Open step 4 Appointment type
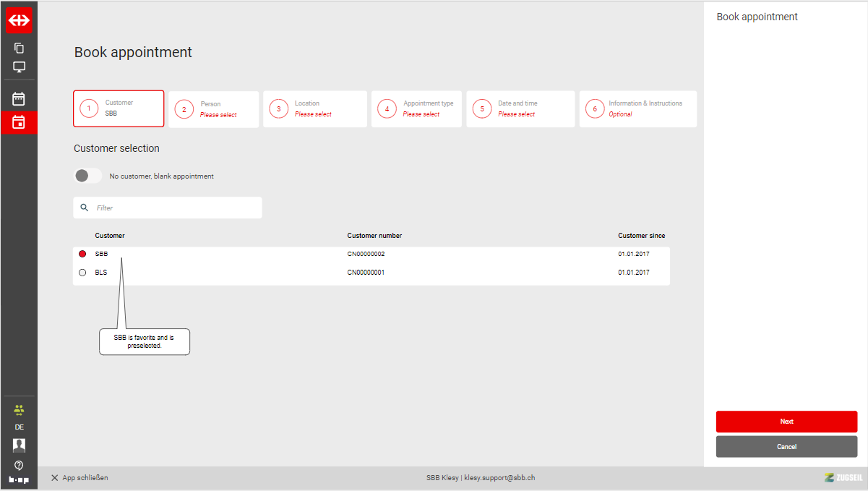Screen dimensions: 868x491 click(x=416, y=109)
